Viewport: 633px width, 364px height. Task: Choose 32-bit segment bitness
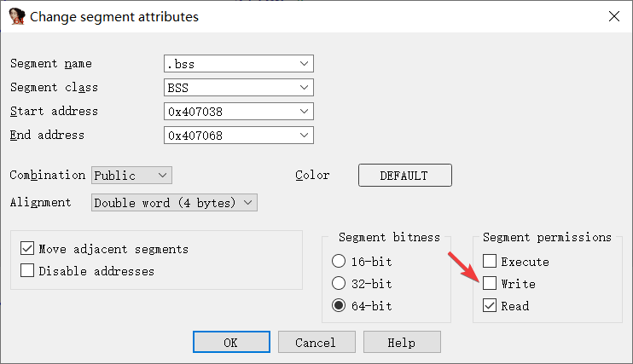click(x=339, y=284)
